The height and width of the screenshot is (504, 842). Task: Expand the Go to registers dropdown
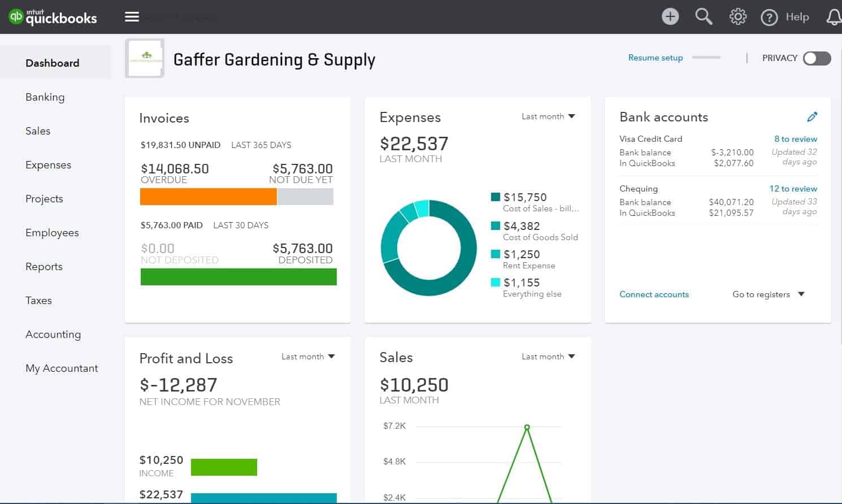768,294
